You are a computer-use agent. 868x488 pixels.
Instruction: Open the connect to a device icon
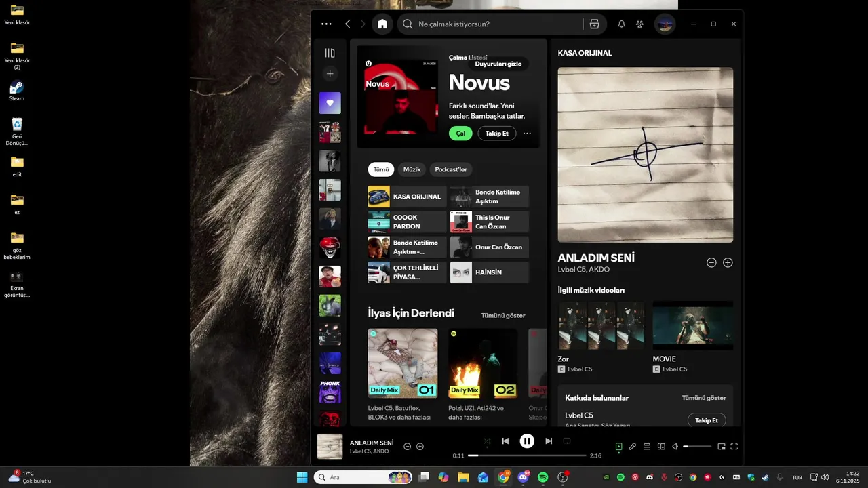pos(661,447)
